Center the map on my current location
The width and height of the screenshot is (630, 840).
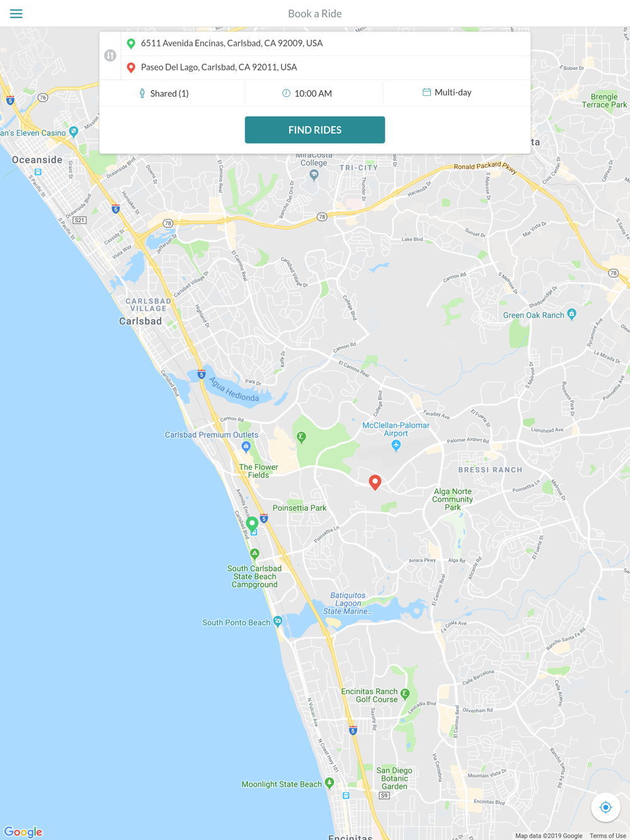click(x=605, y=807)
